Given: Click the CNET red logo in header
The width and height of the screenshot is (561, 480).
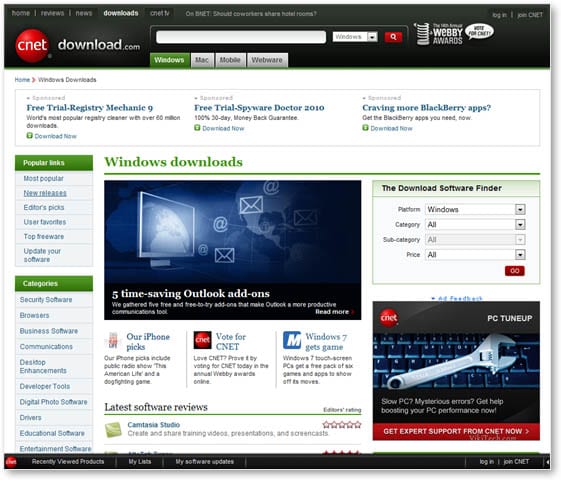Looking at the screenshot, I should pyautogui.click(x=32, y=46).
